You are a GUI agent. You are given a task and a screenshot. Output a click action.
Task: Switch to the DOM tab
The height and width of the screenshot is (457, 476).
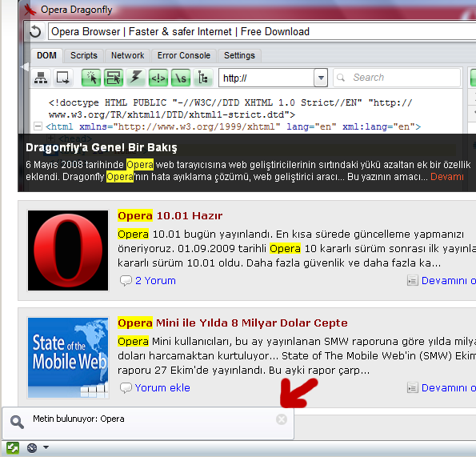coord(46,55)
